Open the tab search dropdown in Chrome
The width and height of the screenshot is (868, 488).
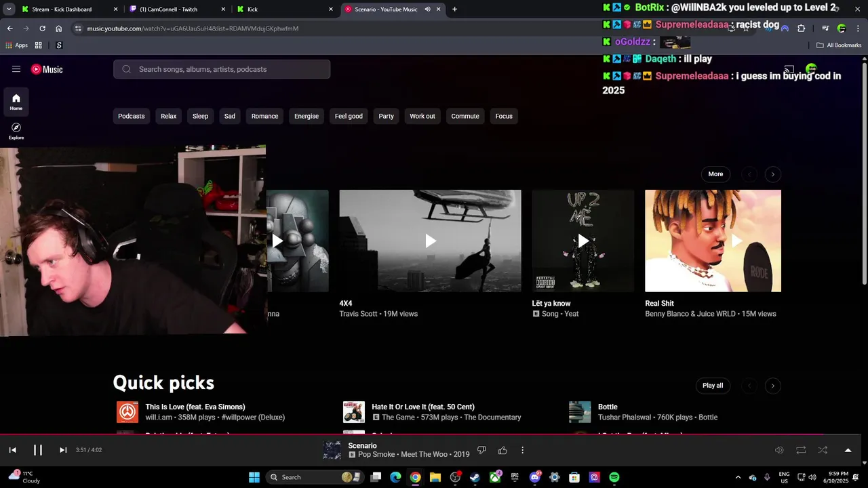coord(8,9)
